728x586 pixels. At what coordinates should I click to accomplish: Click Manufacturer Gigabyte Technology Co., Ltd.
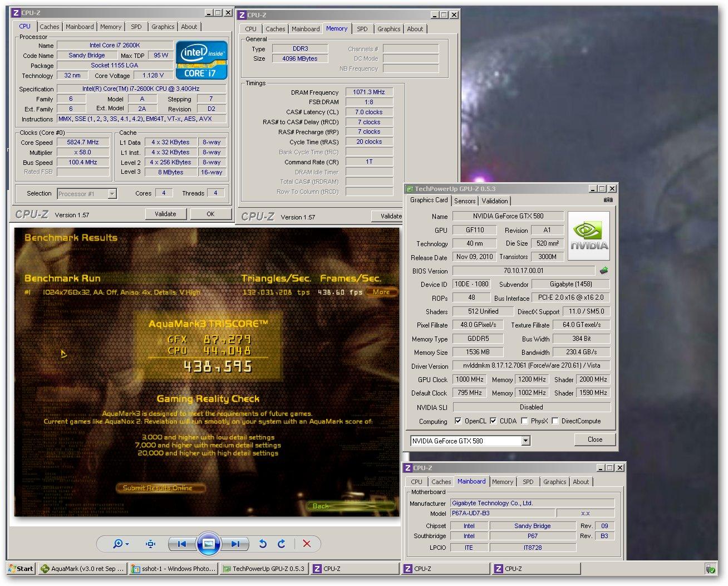(533, 503)
